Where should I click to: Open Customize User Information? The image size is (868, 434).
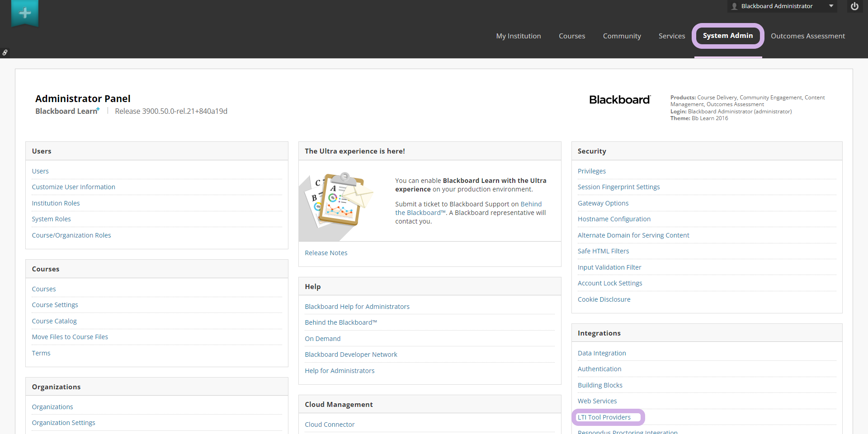pos(74,187)
